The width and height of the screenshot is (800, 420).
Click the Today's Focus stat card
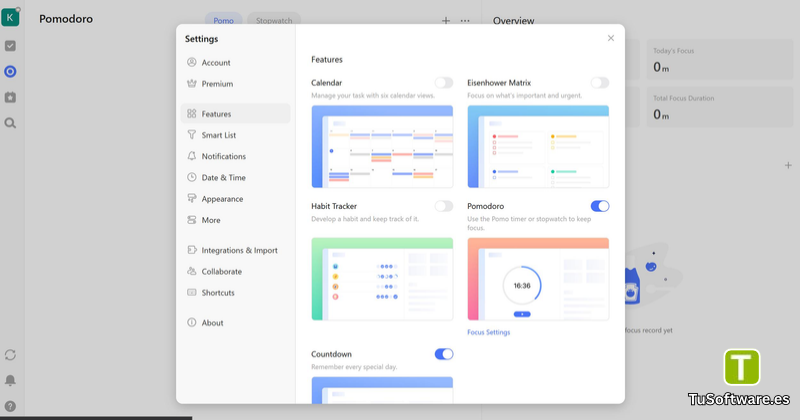720,59
